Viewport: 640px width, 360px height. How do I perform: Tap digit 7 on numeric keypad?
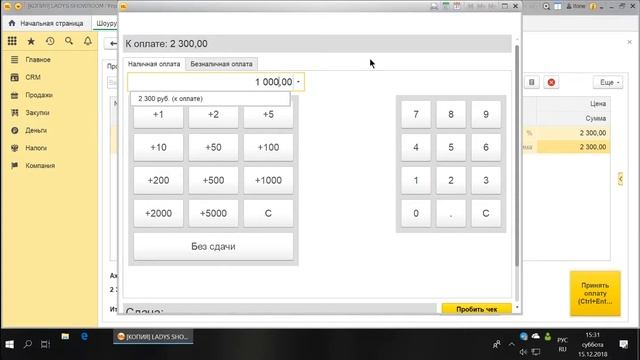416,114
